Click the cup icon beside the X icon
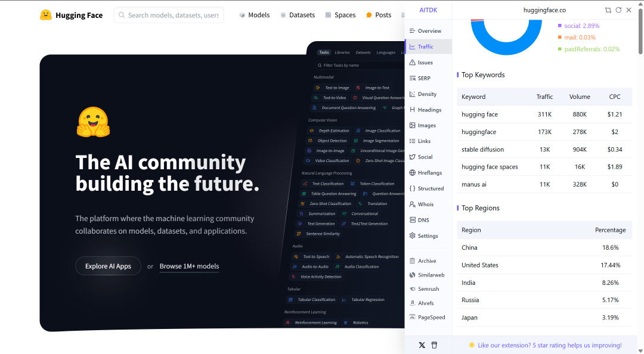The height and width of the screenshot is (354, 644). (434, 345)
